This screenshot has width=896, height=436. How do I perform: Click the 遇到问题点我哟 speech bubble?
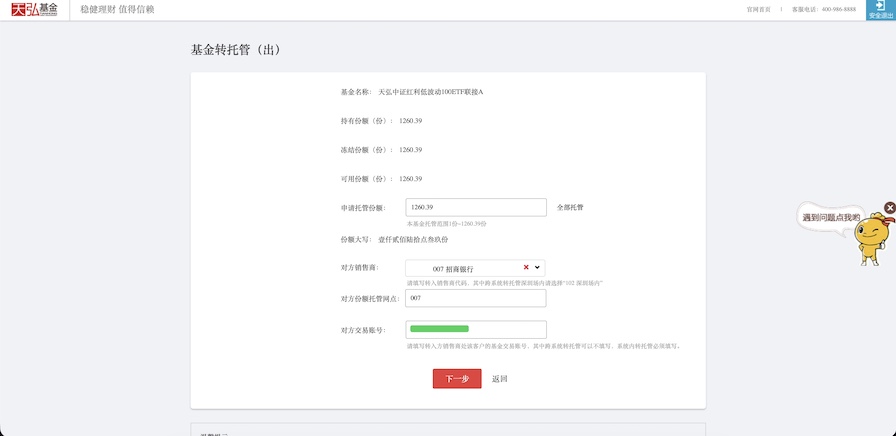click(830, 217)
